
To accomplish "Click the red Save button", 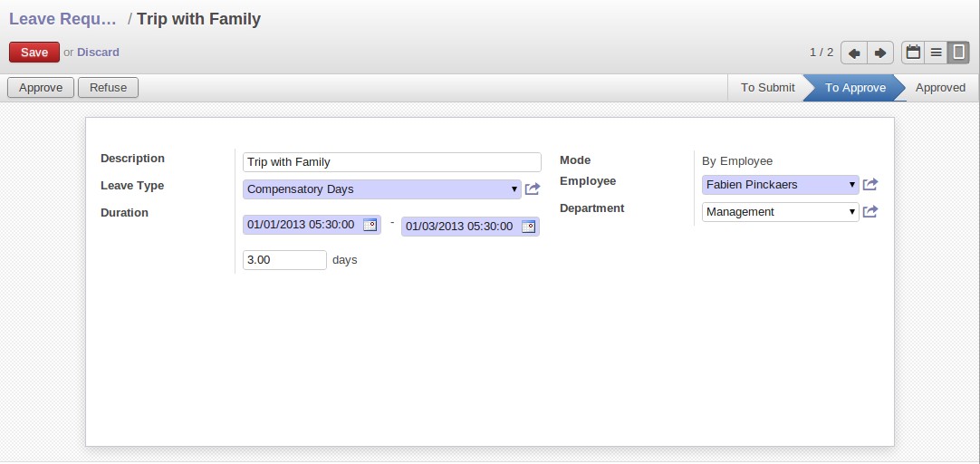I will pyautogui.click(x=34, y=53).
